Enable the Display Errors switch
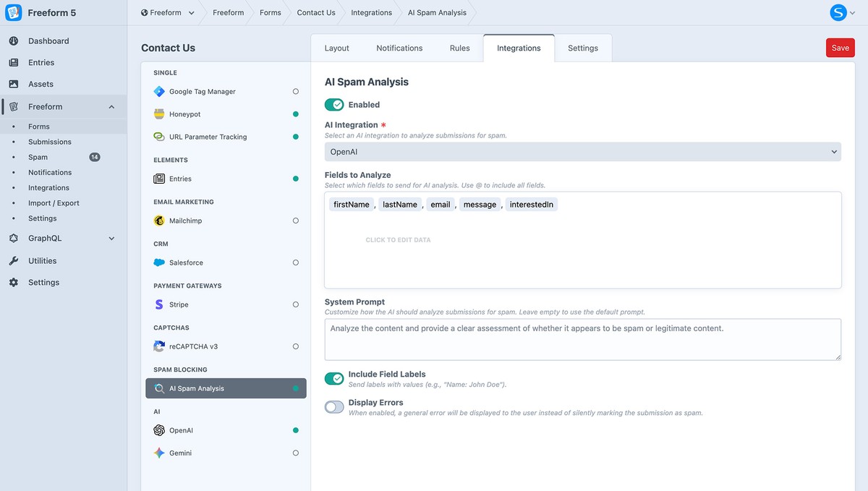The image size is (868, 491). coord(334,407)
